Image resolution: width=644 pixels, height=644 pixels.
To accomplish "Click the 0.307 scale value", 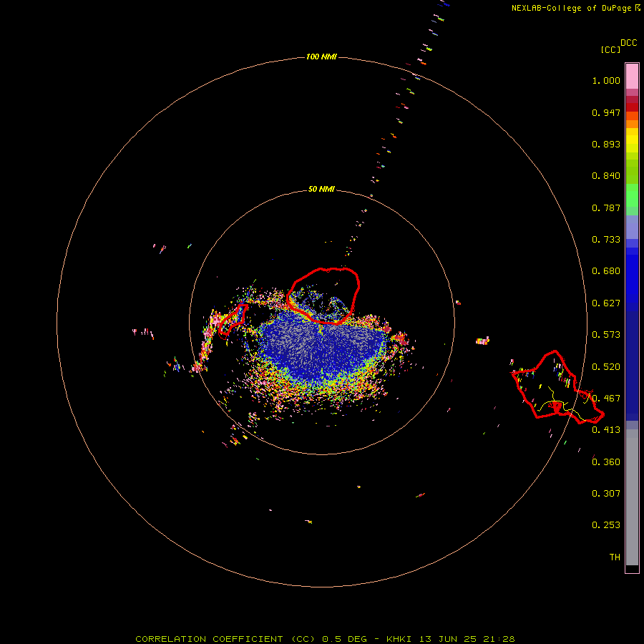I will tap(606, 493).
